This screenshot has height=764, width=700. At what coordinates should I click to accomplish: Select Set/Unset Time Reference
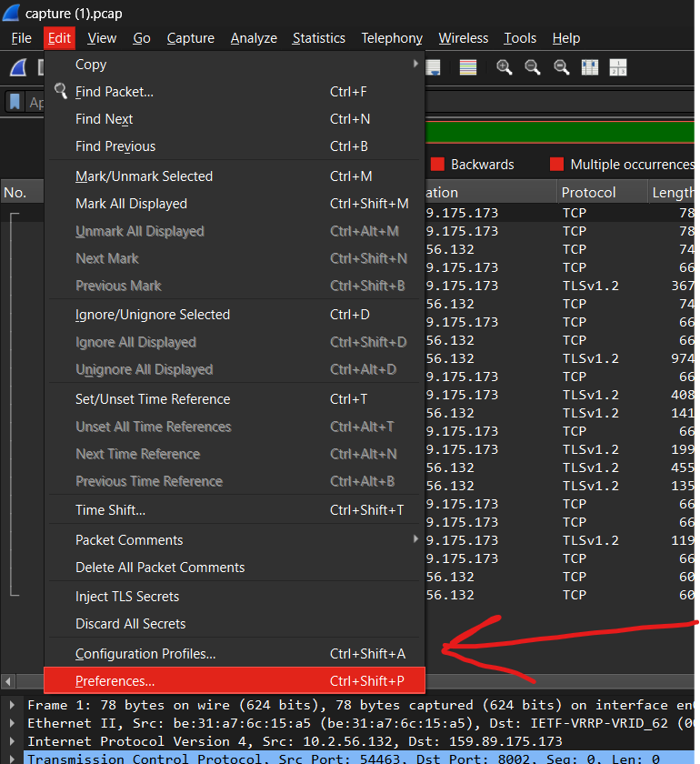(235, 399)
